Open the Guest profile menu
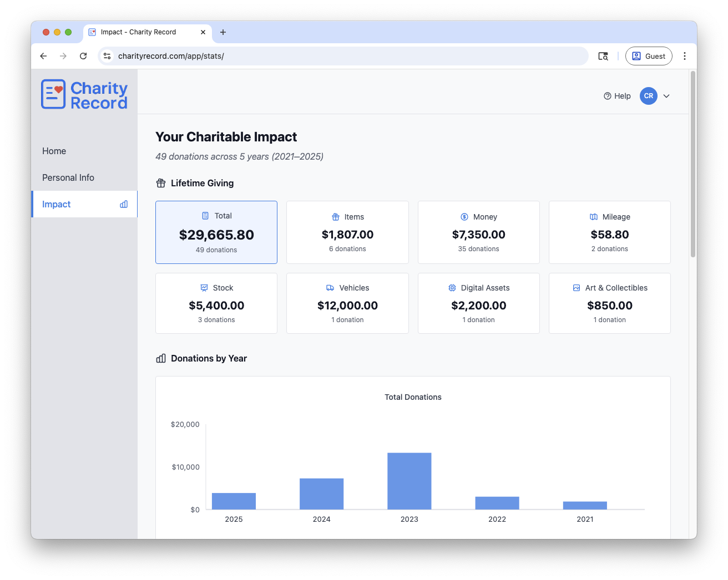Viewport: 728px width, 580px height. pyautogui.click(x=649, y=56)
